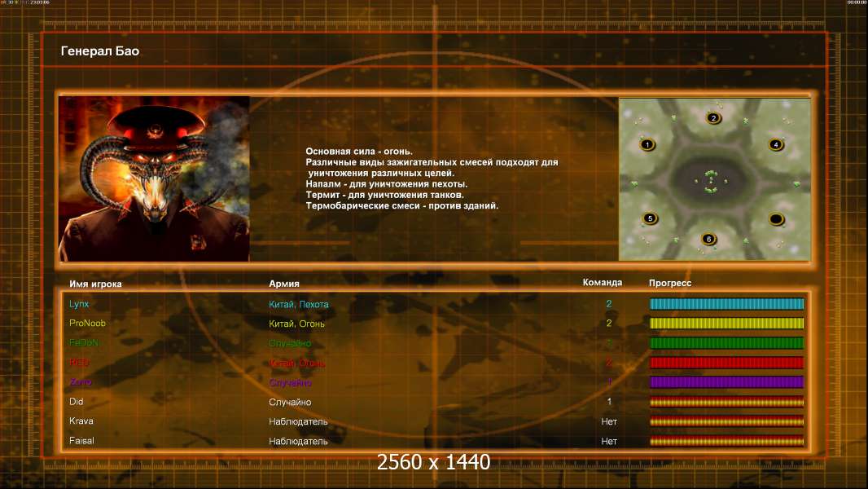Click Lynx's team number 2
Screen dimensions: 868x489
click(609, 304)
